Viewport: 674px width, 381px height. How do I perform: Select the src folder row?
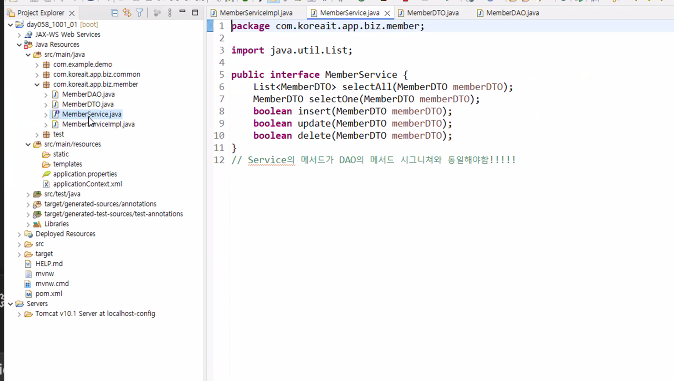pos(40,244)
